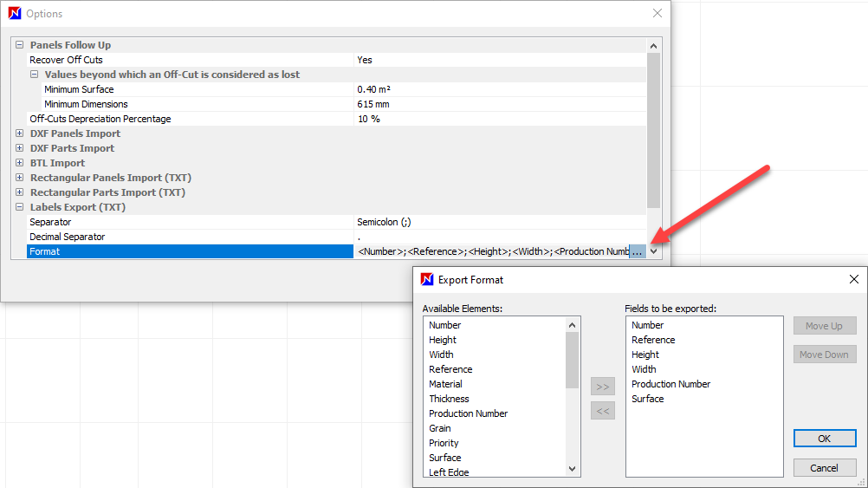This screenshot has width=868, height=488.
Task: Expand Rectangular Panels Import (TXT) section
Action: [19, 178]
